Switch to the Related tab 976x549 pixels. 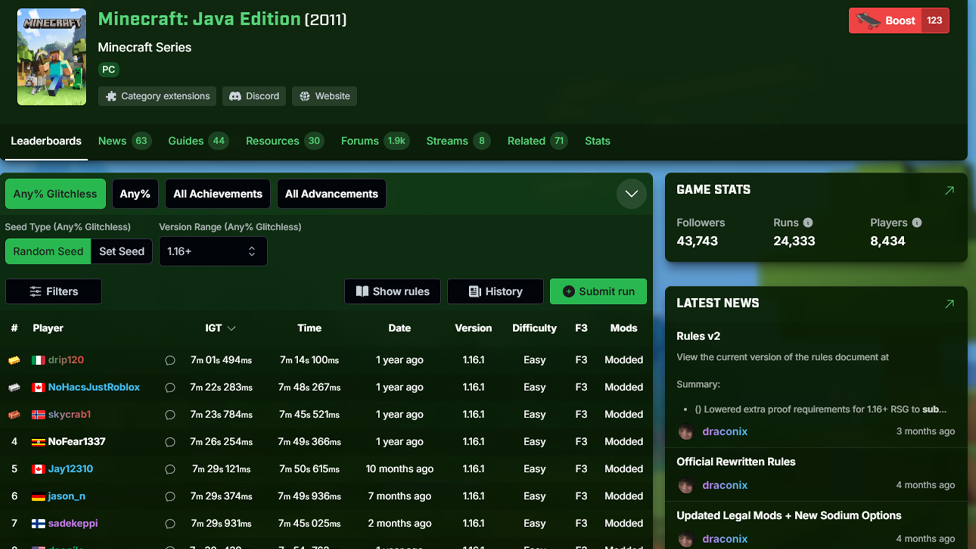pos(537,141)
